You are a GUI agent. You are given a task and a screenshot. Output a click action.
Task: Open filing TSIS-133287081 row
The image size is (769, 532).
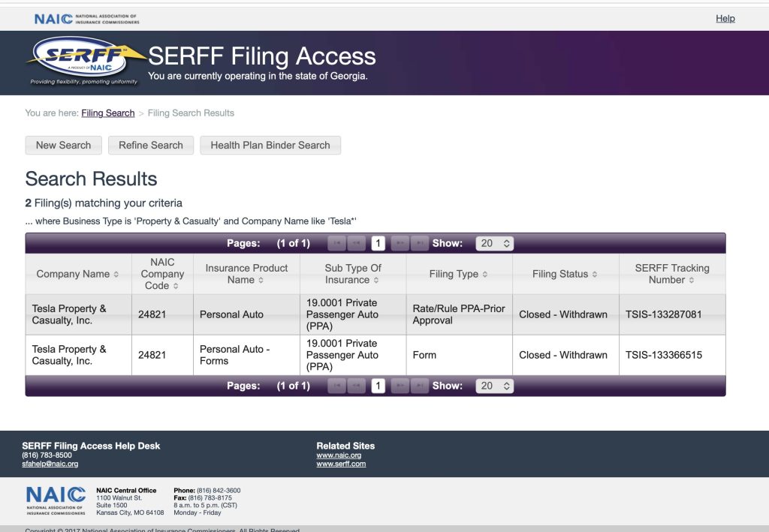tap(663, 314)
